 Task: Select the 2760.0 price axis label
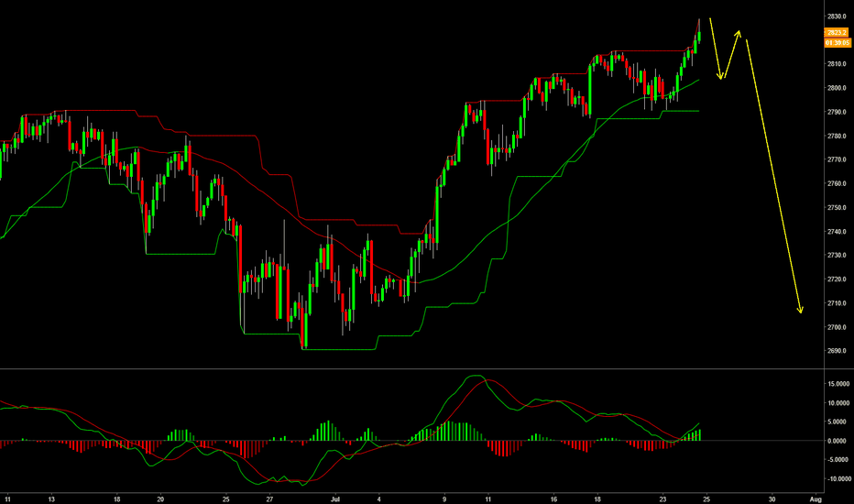click(837, 183)
